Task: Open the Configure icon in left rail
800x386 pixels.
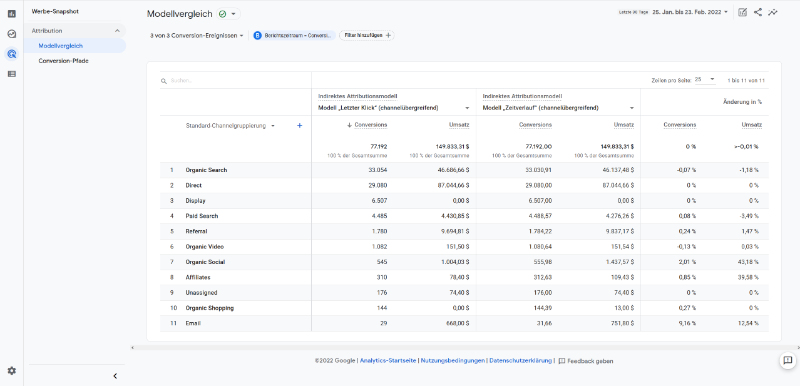Action: click(12, 74)
